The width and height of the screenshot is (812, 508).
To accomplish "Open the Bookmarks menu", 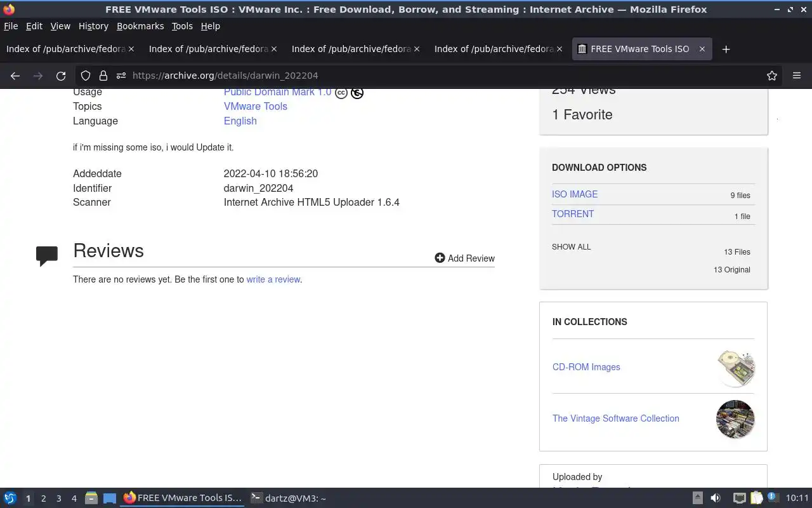I will (140, 26).
